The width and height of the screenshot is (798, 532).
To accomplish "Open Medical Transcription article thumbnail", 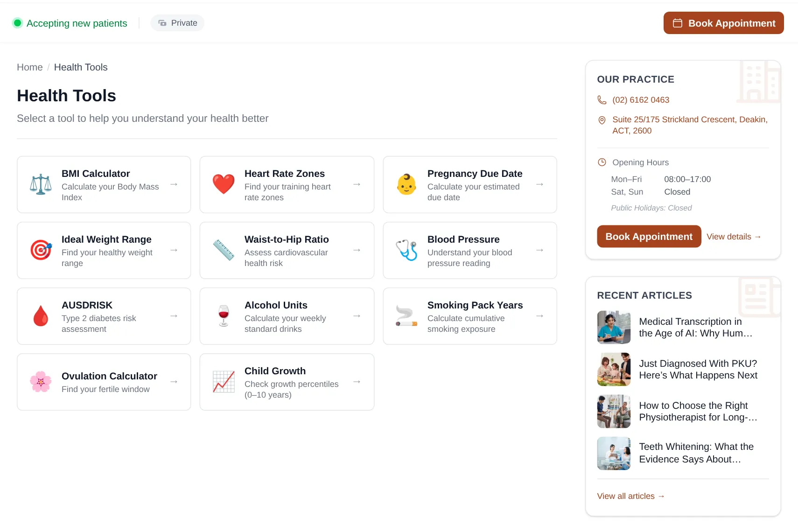I will [614, 328].
